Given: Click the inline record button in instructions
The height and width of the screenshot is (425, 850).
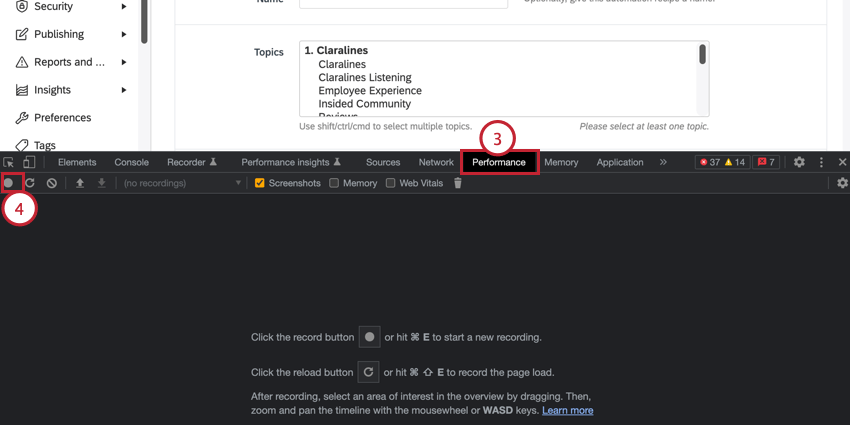Looking at the screenshot, I should pos(370,337).
